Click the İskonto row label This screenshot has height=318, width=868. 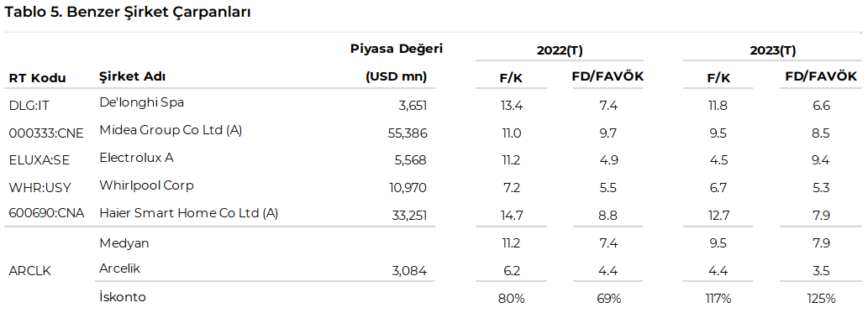[123, 297]
